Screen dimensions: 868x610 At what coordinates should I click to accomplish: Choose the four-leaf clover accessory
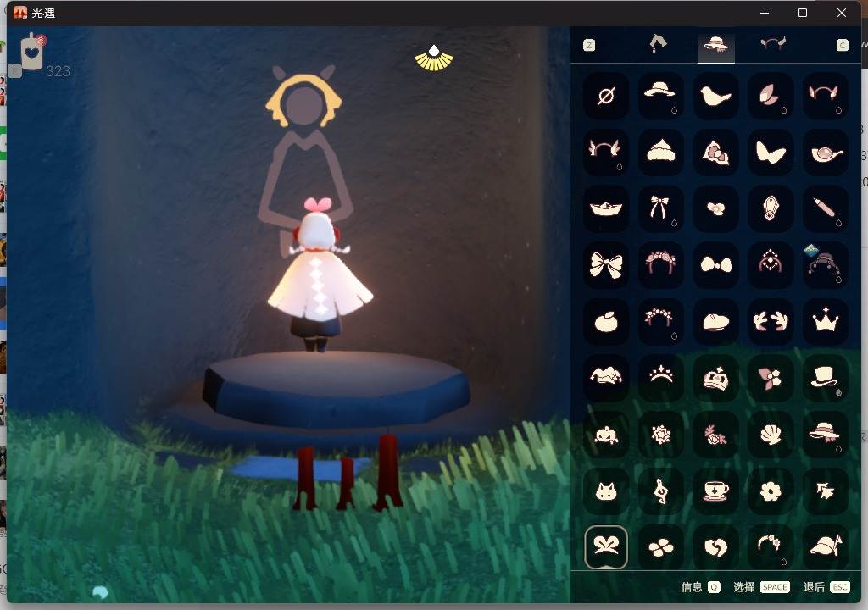[660, 547]
